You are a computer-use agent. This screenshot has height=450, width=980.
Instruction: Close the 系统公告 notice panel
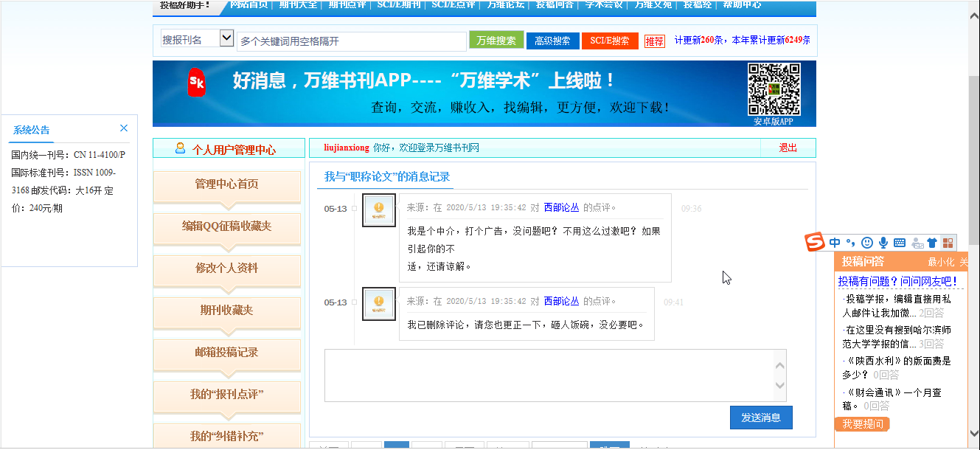[124, 128]
